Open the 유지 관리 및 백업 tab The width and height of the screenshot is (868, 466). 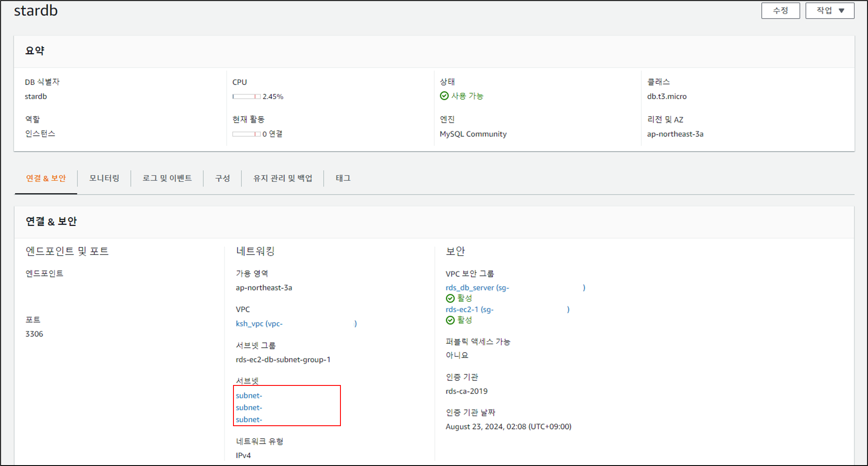point(283,178)
